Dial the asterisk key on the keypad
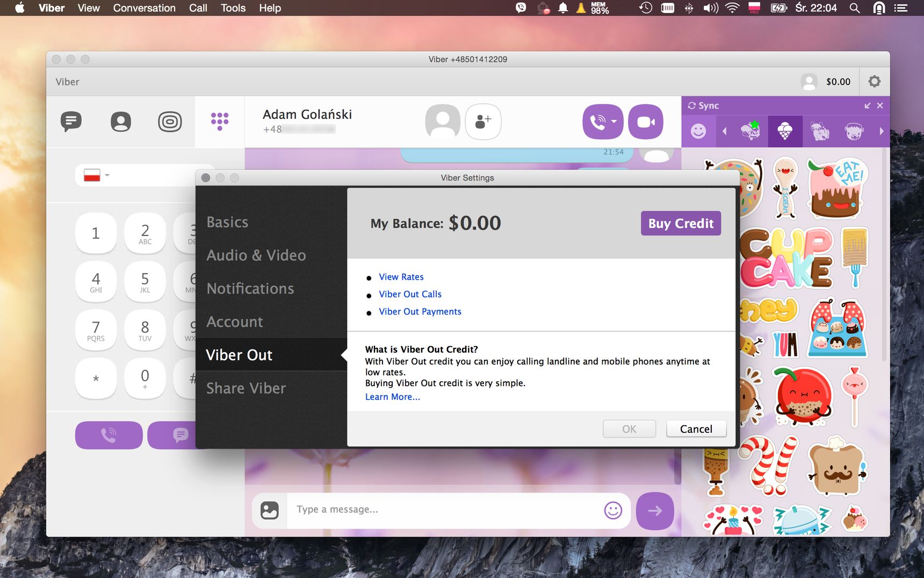The width and height of the screenshot is (924, 578). pos(96,379)
